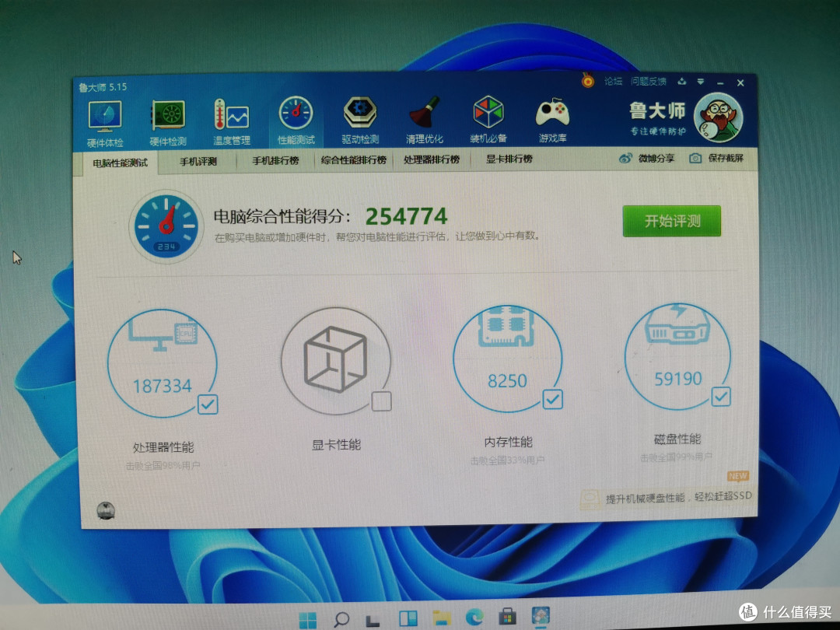Screen dimensions: 840x630
Task: Uncheck the 磁盘性能 checkbox
Action: pyautogui.click(x=720, y=397)
